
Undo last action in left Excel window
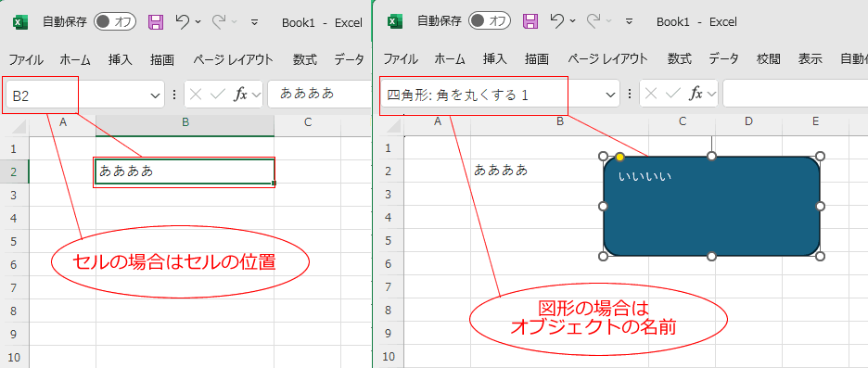pyautogui.click(x=183, y=22)
